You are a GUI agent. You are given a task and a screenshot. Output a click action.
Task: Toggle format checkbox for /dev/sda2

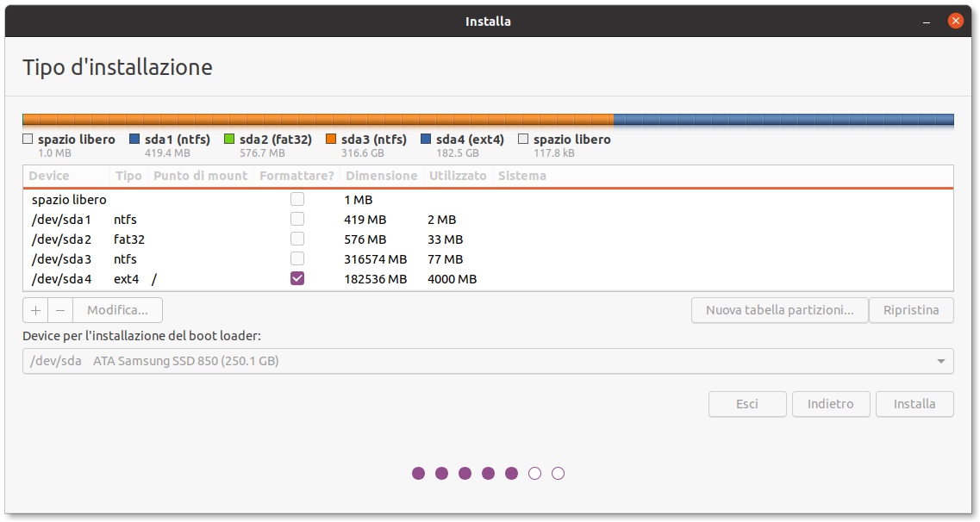(x=297, y=239)
